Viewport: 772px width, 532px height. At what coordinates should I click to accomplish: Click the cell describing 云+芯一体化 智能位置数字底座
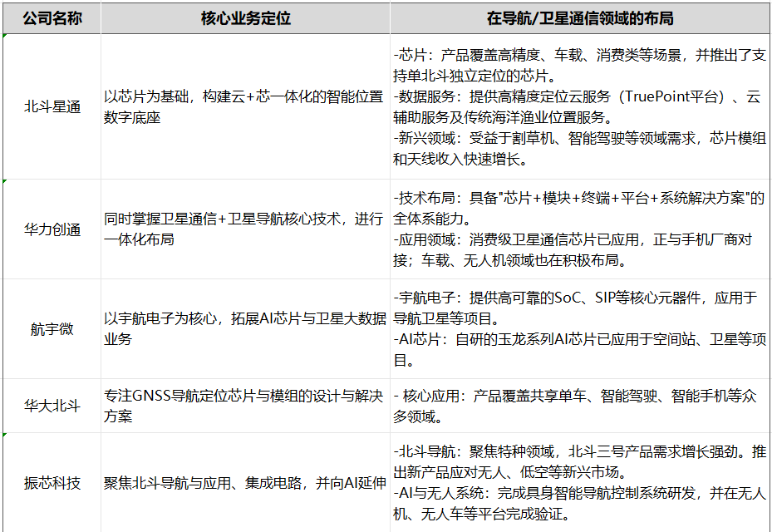click(x=245, y=107)
